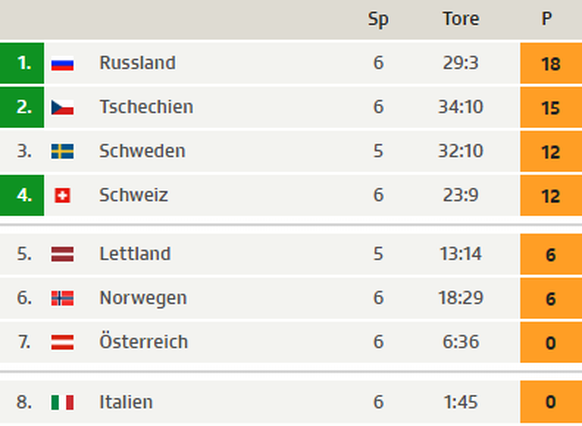Click the Sp column header
The image size is (582, 426).
click(378, 19)
